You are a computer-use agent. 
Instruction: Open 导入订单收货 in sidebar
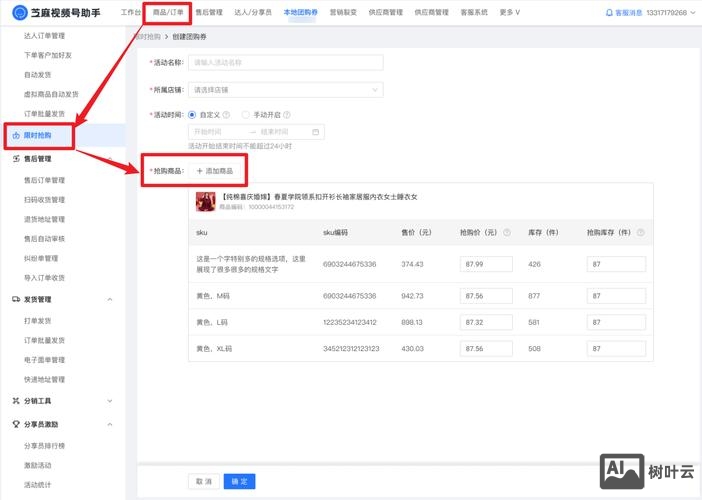pos(44,278)
